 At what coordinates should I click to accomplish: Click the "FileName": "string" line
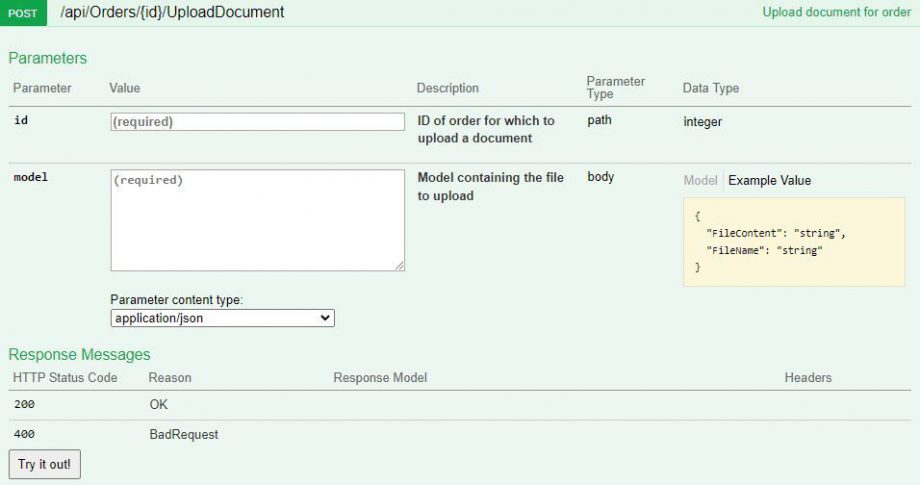(x=764, y=250)
